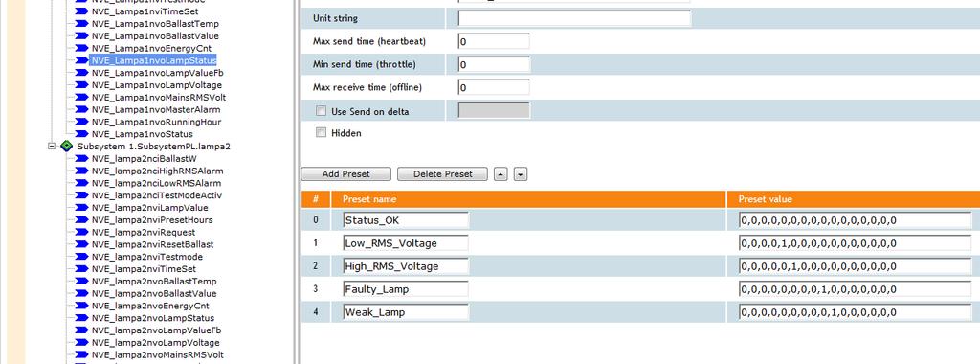Click the blue arrow icon beside NVE_lampa2nviRequest
The image size is (980, 364).
click(81, 232)
